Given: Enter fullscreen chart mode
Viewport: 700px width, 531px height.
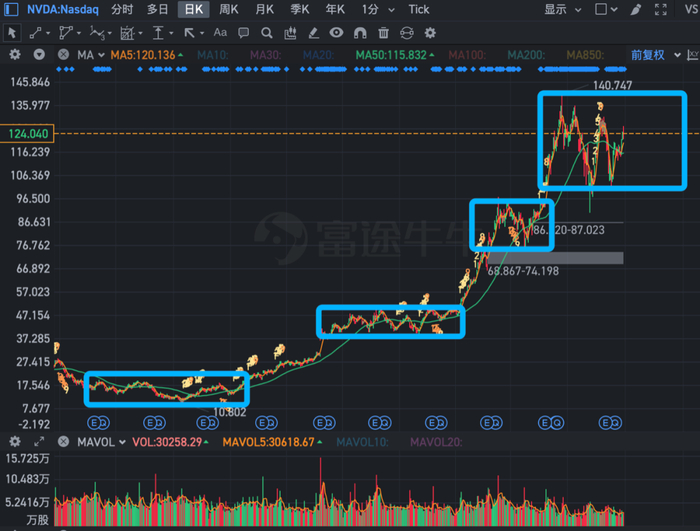Looking at the screenshot, I should [x=661, y=9].
